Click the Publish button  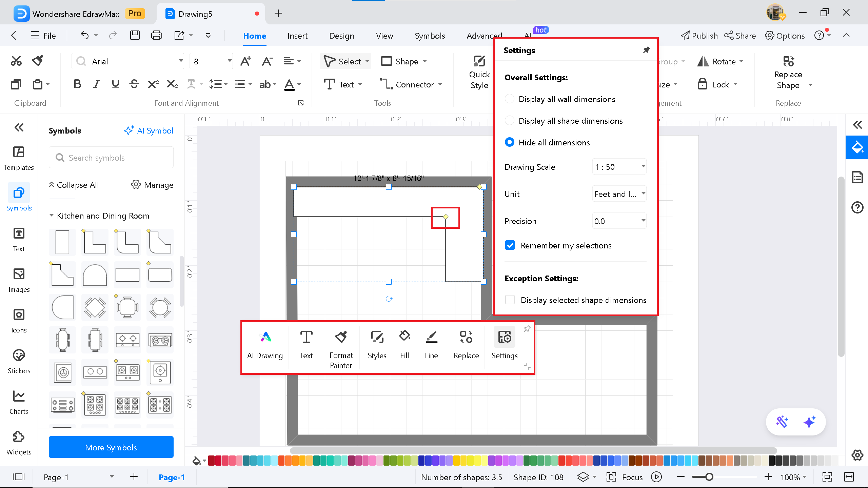tap(699, 36)
